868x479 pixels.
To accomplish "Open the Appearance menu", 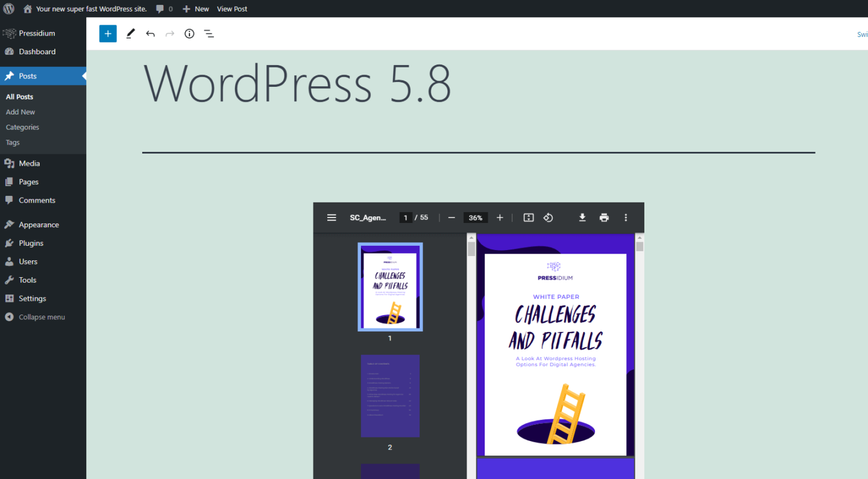I will click(43, 225).
